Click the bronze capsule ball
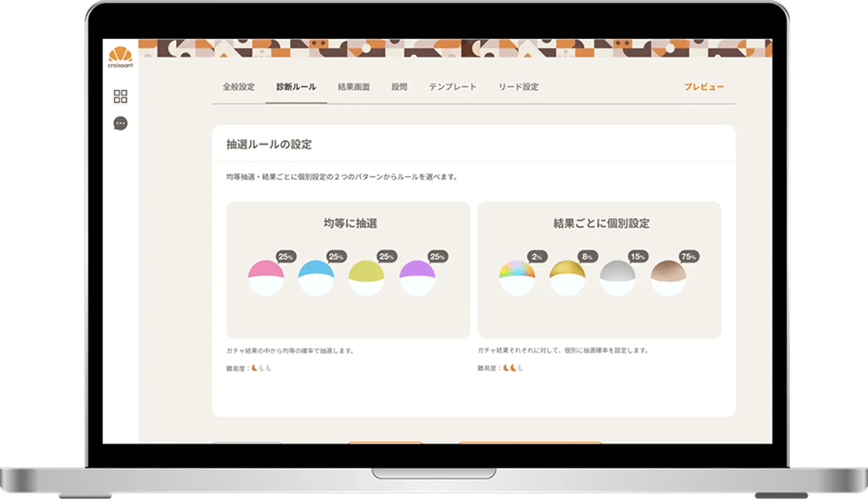The width and height of the screenshot is (868, 499). tap(669, 277)
